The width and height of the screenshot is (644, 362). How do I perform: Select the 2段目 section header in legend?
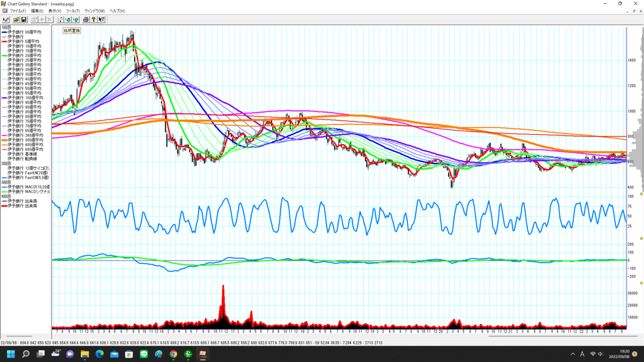pos(5,164)
